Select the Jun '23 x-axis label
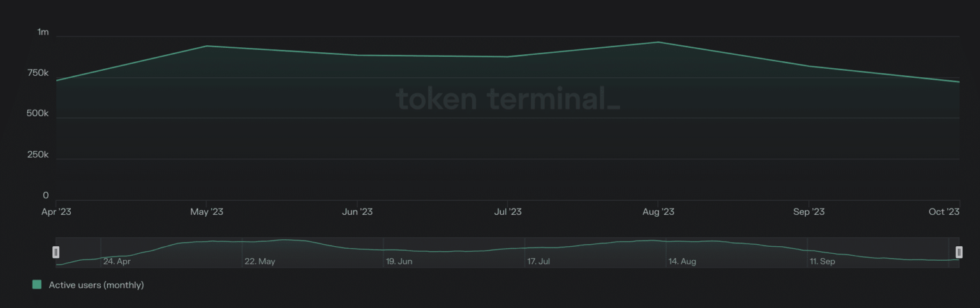This screenshot has width=980, height=308. (357, 212)
